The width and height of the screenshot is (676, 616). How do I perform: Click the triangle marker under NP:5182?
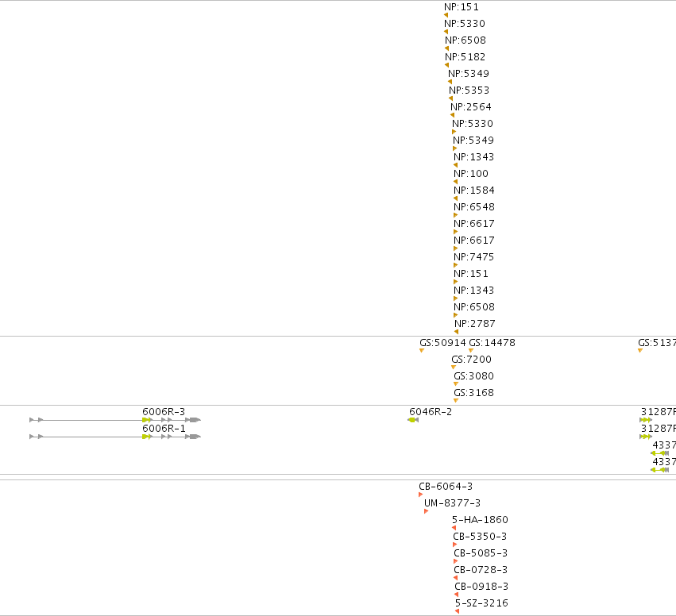click(x=446, y=65)
